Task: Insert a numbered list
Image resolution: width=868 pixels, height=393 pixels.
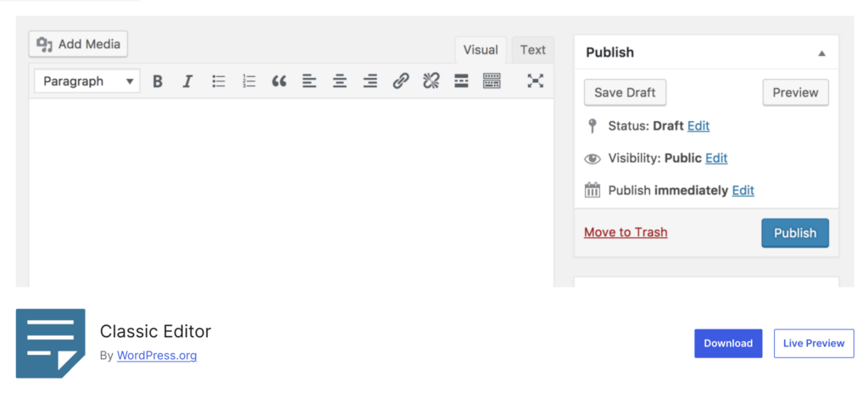Action: coord(249,81)
